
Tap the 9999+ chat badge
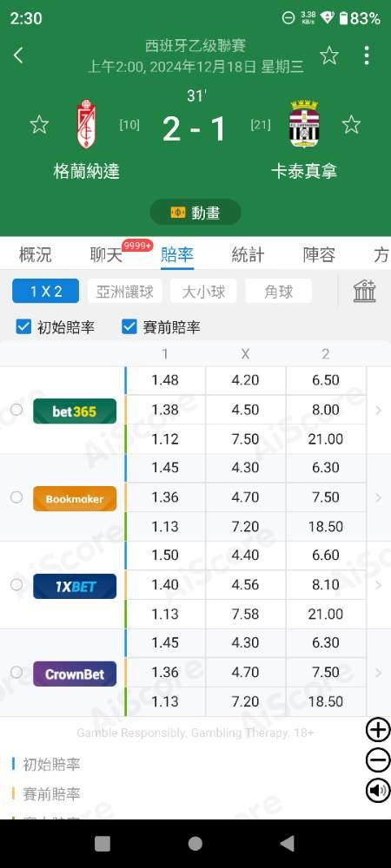point(137,246)
